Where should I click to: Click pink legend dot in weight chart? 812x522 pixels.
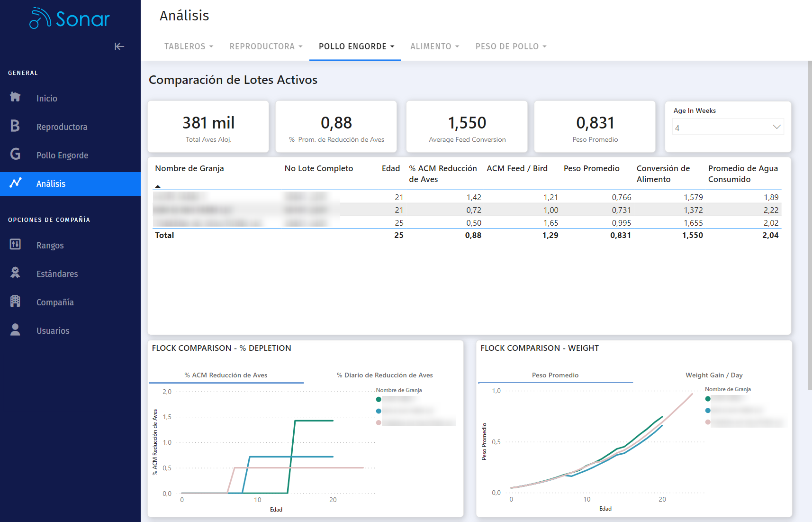tap(708, 422)
